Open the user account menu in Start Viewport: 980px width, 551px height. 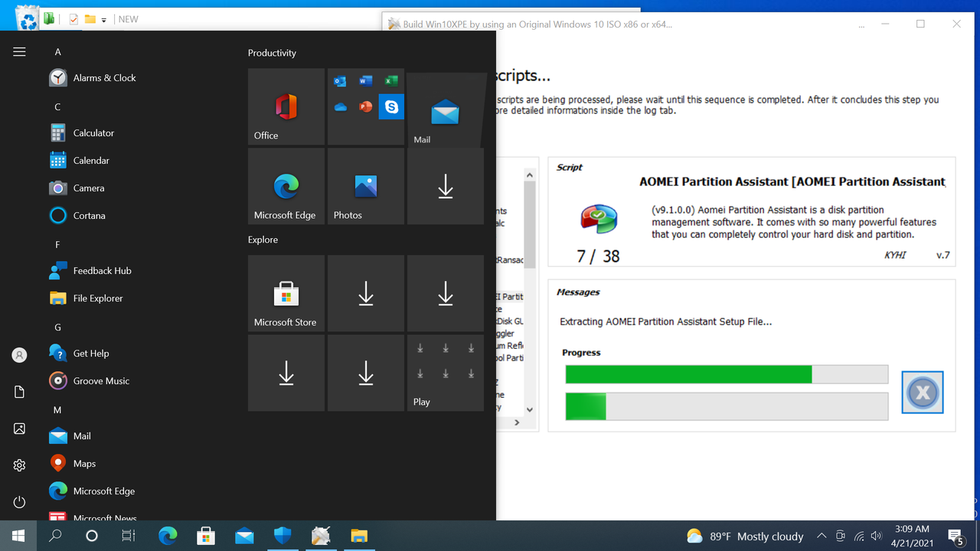click(19, 355)
